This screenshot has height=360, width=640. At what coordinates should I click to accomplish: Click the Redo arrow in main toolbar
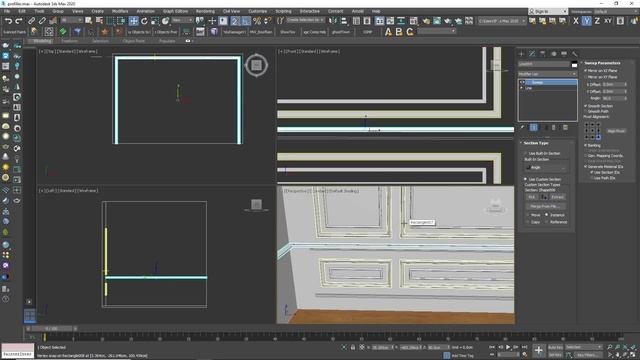coord(19,21)
